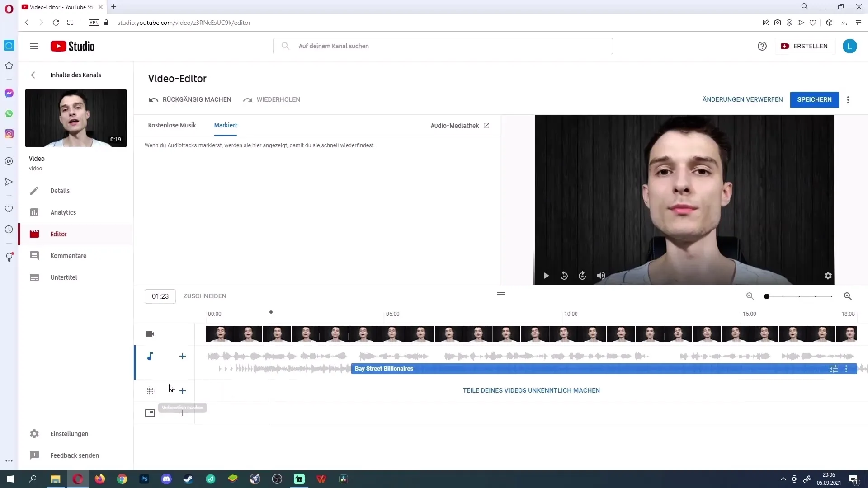868x488 pixels.
Task: Open audio mix settings on Bay Street Billionaires
Action: tap(834, 369)
